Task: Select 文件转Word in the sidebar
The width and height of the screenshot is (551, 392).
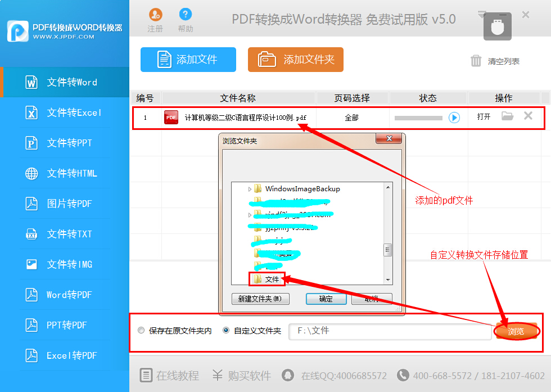Action: pos(65,82)
